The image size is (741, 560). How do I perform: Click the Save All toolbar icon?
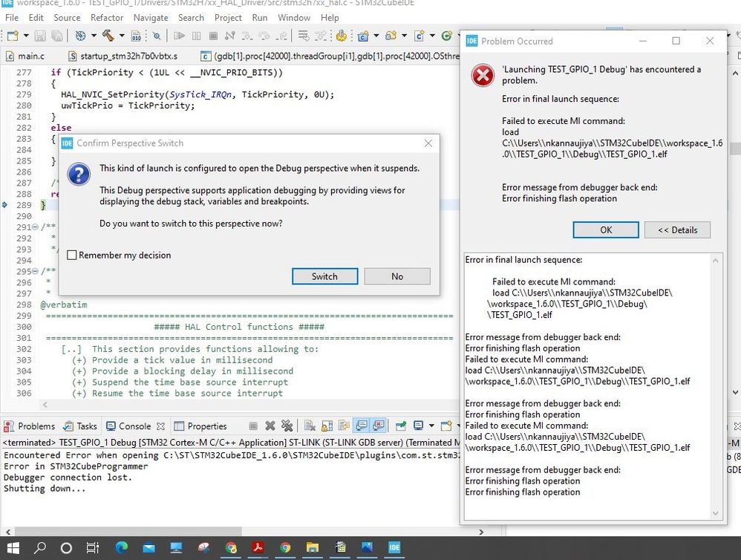click(x=56, y=36)
